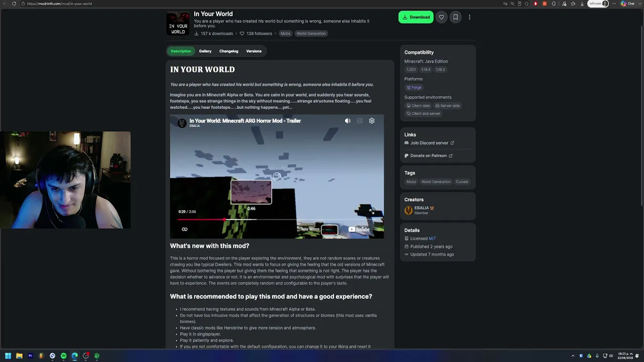Open the MIT license link
The image size is (644, 362).
(432, 238)
